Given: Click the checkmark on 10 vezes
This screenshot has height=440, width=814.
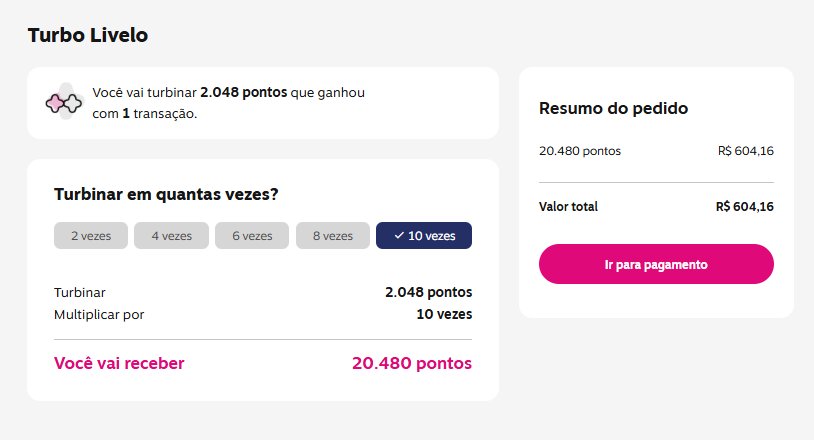Looking at the screenshot, I should pyautogui.click(x=399, y=236).
